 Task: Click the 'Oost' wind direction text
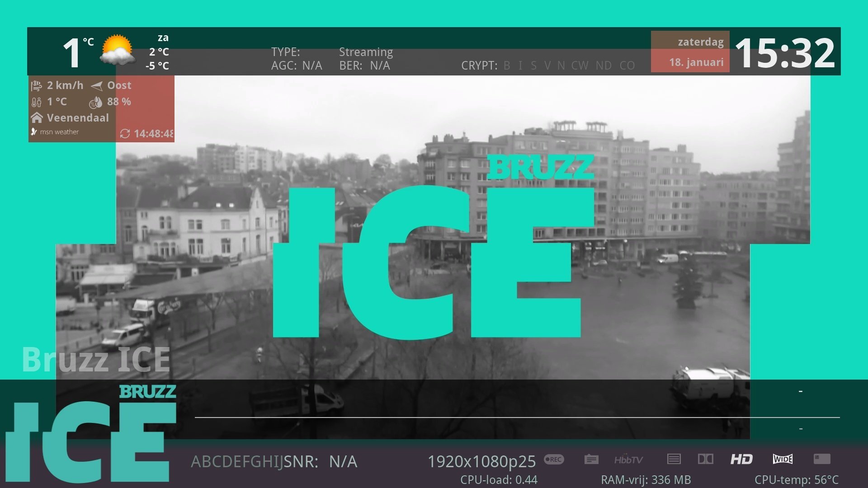(x=119, y=85)
